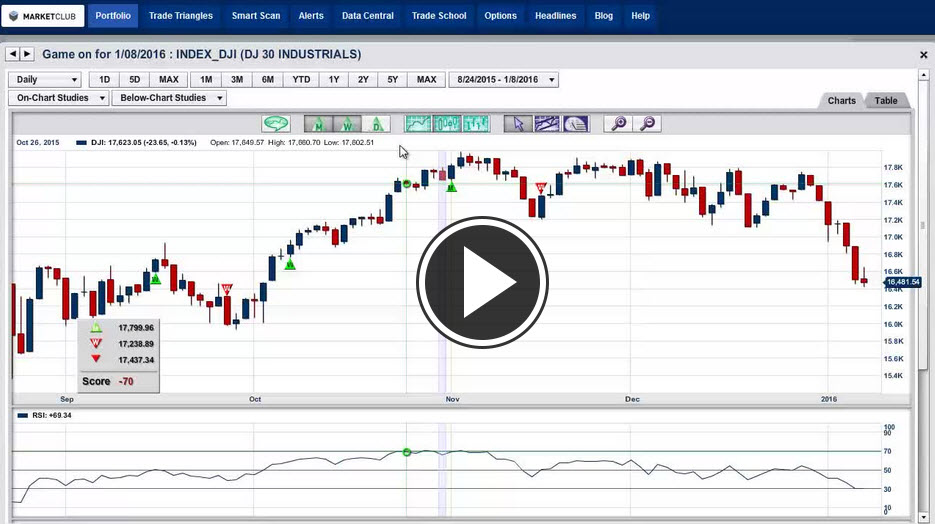Switch to the Table tab
The width and height of the screenshot is (935, 524).
886,101
